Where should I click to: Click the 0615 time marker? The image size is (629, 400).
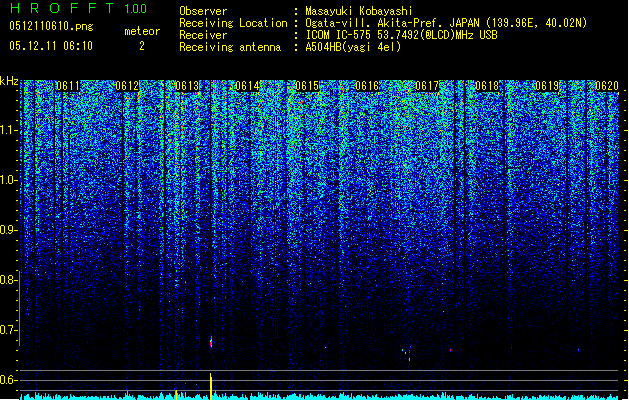[307, 86]
